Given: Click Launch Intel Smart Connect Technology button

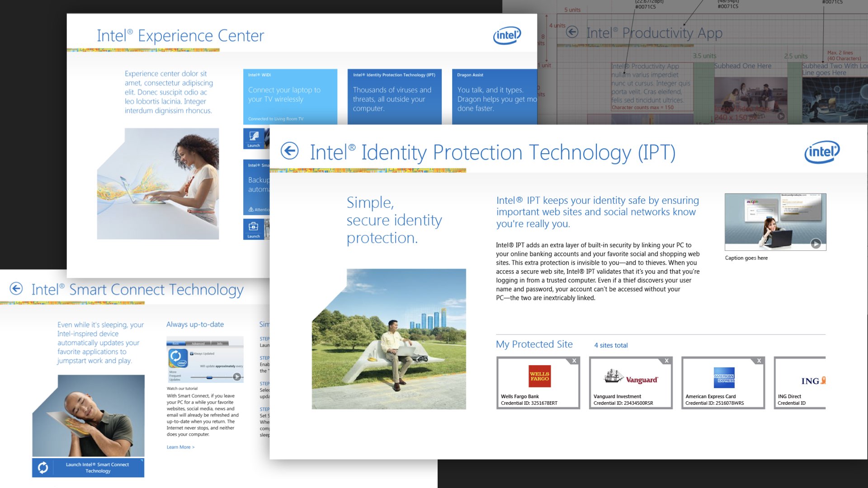Looking at the screenshot, I should [x=97, y=468].
